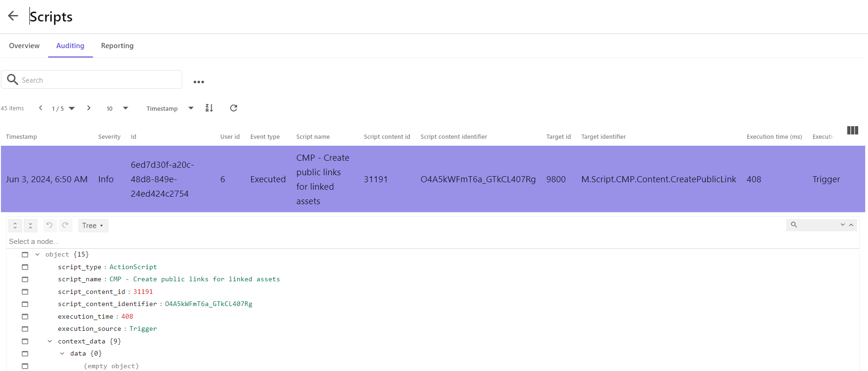
Task: Click the User id column header
Action: point(230,137)
